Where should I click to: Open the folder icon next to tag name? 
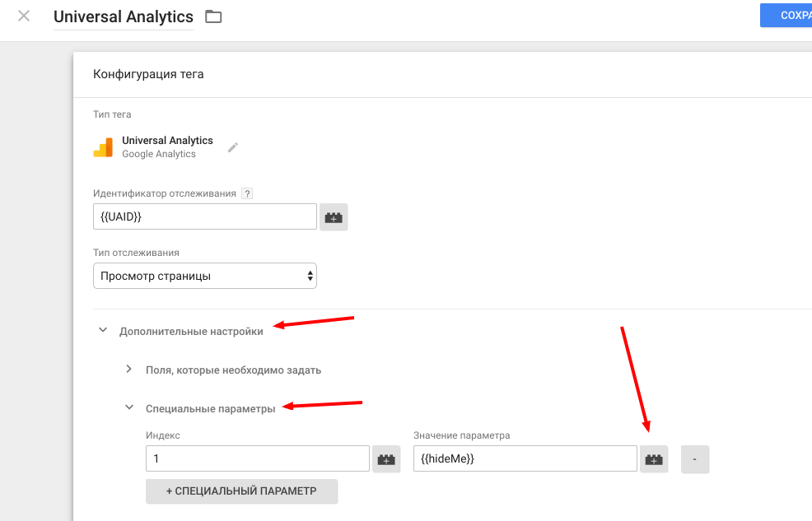coord(213,16)
